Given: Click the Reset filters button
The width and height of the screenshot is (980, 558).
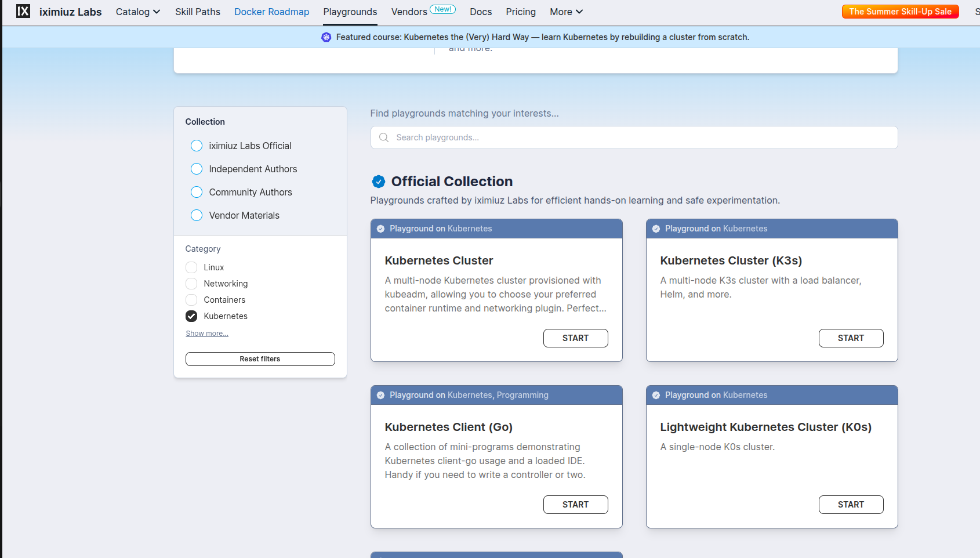Looking at the screenshot, I should (260, 359).
